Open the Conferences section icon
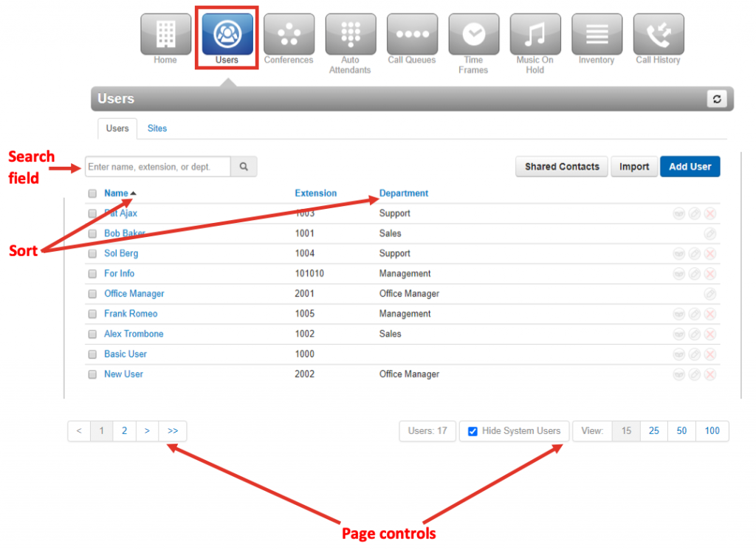The height and width of the screenshot is (550, 756). coord(289,35)
